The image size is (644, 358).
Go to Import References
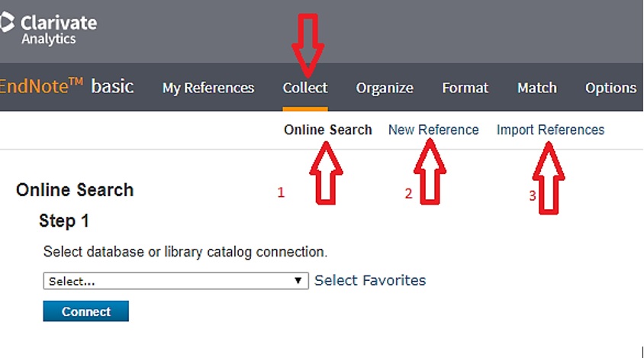click(x=550, y=130)
